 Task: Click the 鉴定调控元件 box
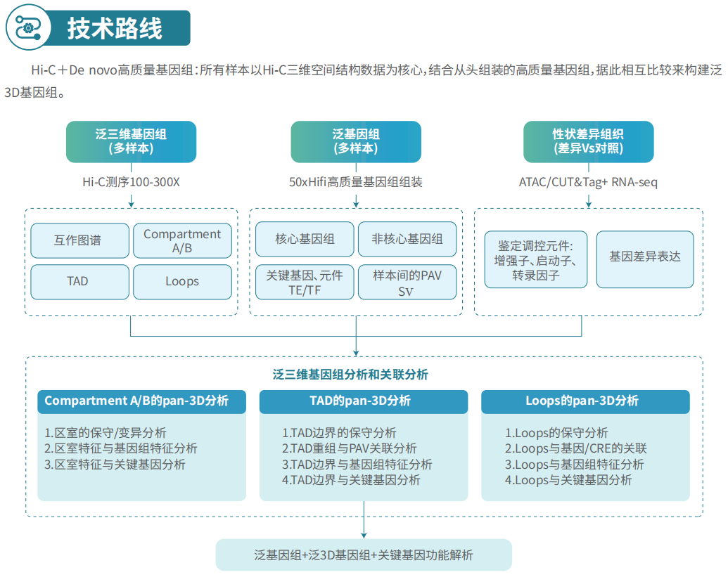coord(536,260)
